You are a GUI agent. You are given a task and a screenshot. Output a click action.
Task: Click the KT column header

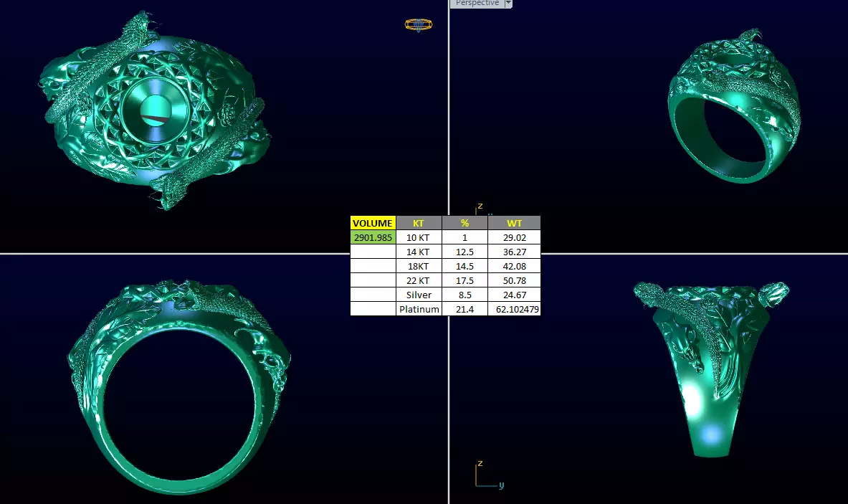pyautogui.click(x=419, y=223)
